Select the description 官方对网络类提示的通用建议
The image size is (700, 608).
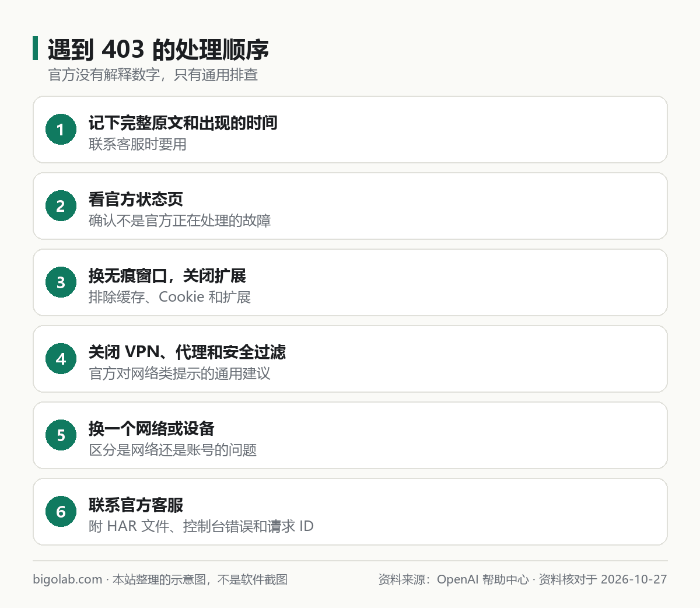180,373
